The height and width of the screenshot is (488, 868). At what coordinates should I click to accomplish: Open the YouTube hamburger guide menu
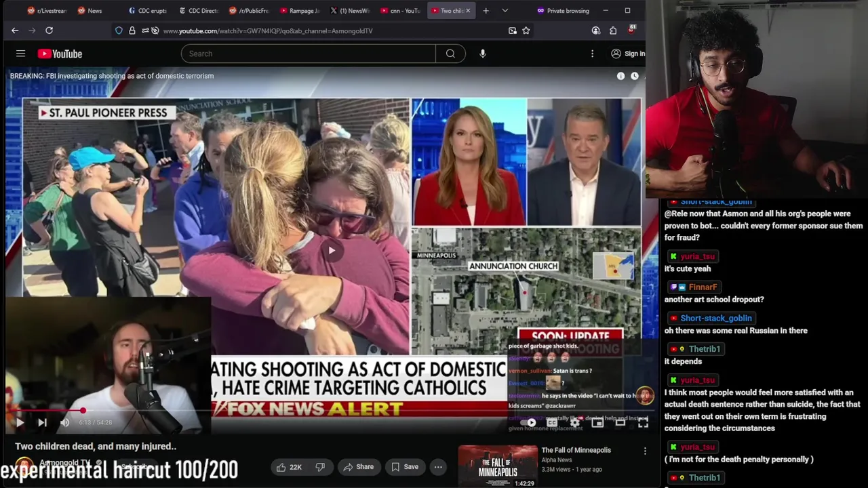point(20,54)
